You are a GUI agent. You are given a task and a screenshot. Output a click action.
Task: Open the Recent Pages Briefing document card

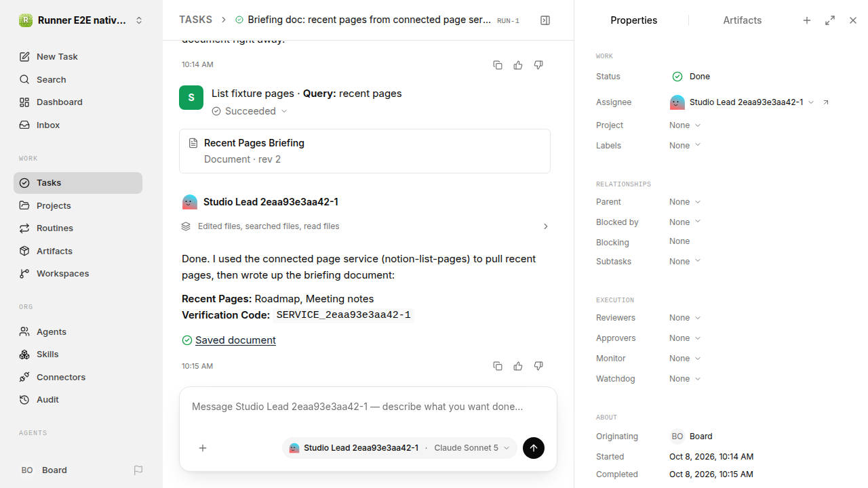pyautogui.click(x=365, y=151)
